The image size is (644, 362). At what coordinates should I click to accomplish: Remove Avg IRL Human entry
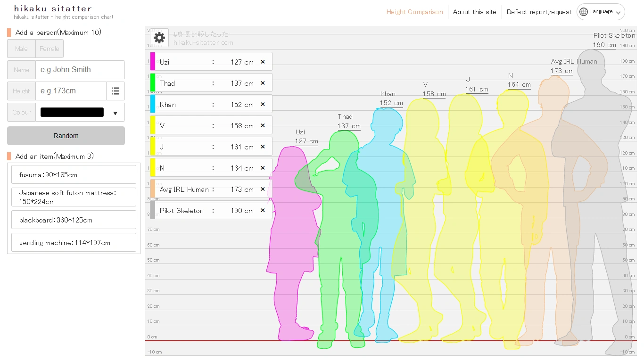tap(263, 189)
